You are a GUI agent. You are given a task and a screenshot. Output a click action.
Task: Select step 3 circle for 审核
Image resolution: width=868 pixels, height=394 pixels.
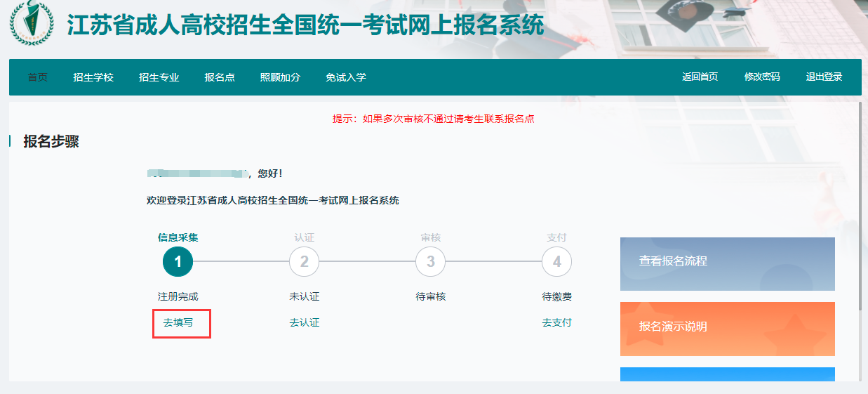(x=431, y=262)
